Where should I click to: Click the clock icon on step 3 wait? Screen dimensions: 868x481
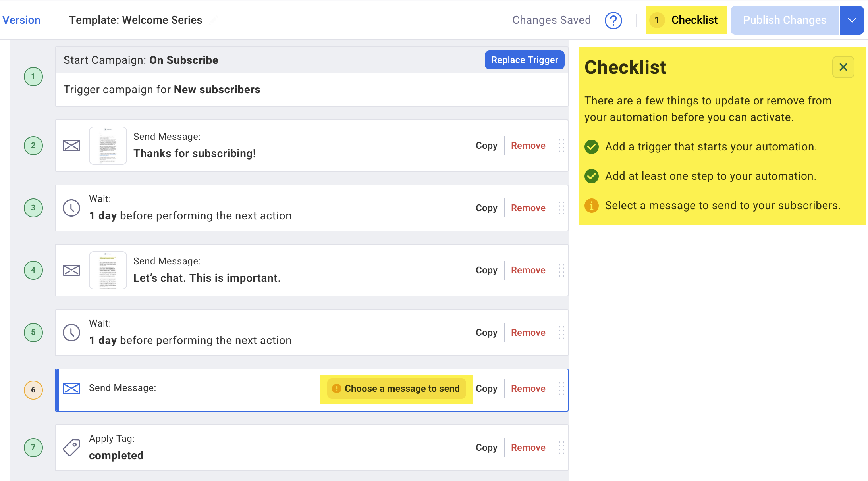click(71, 208)
